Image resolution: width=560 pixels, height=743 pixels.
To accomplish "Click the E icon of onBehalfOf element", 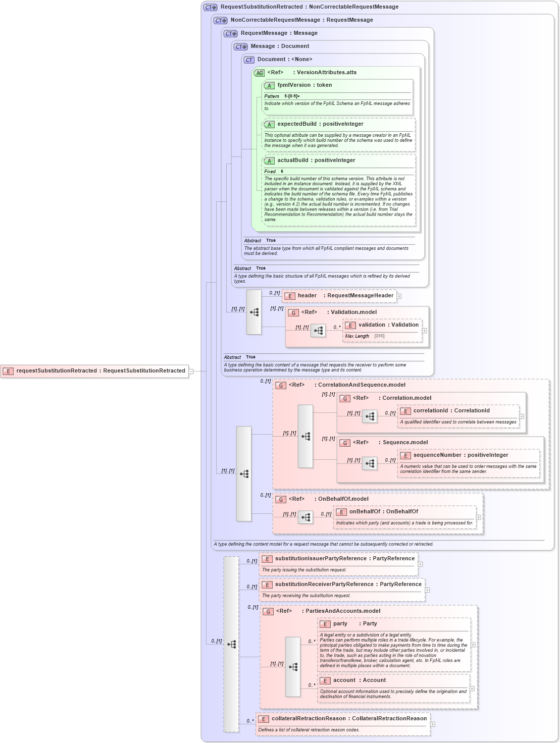I will (341, 512).
